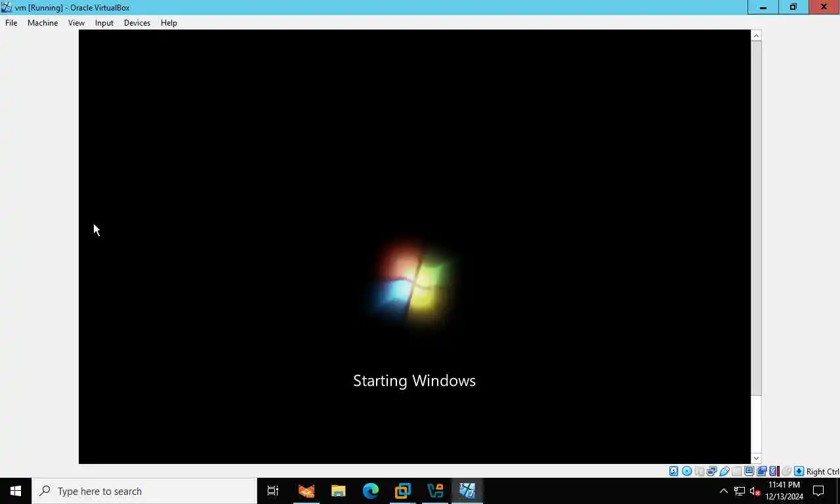The width and height of the screenshot is (840, 504).
Task: Close the VirtualBox VM window
Action: (824, 7)
